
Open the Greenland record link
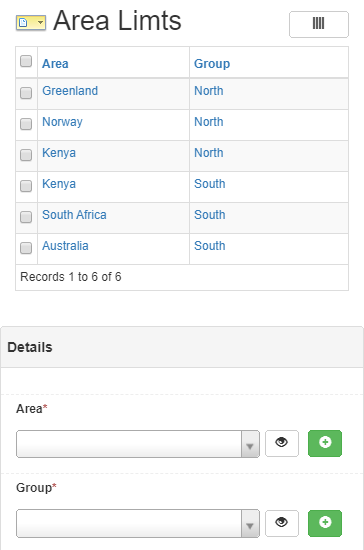point(70,91)
